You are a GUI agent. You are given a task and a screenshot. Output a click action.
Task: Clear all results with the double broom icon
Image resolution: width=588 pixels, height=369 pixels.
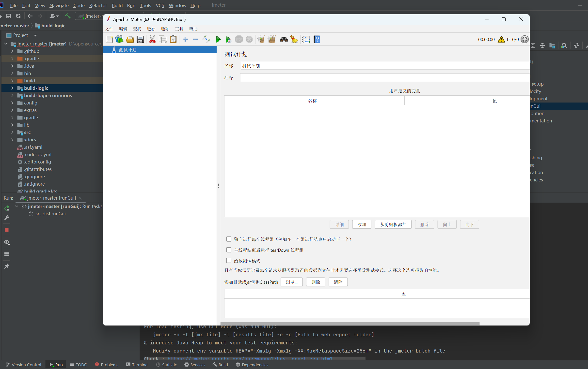click(x=271, y=39)
